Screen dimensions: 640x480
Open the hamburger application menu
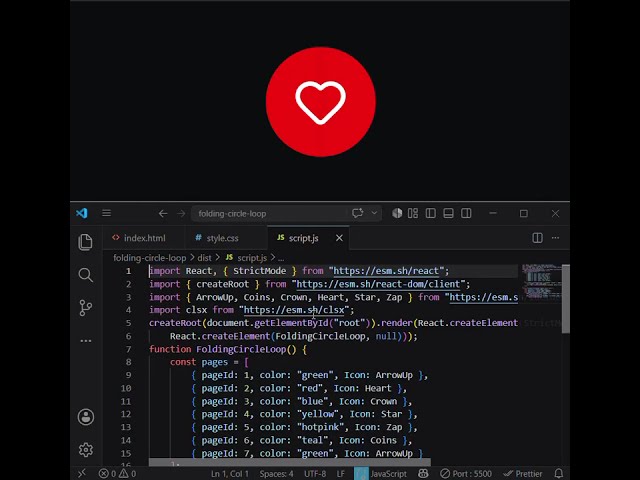(107, 213)
